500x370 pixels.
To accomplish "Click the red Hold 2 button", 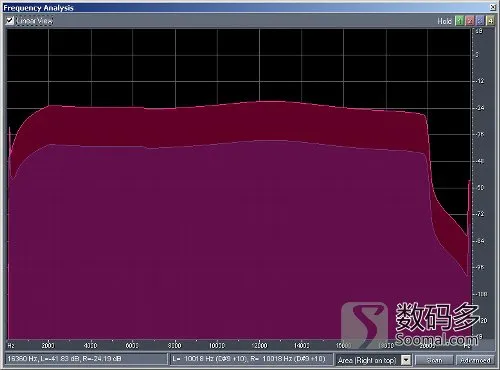I will coord(470,21).
